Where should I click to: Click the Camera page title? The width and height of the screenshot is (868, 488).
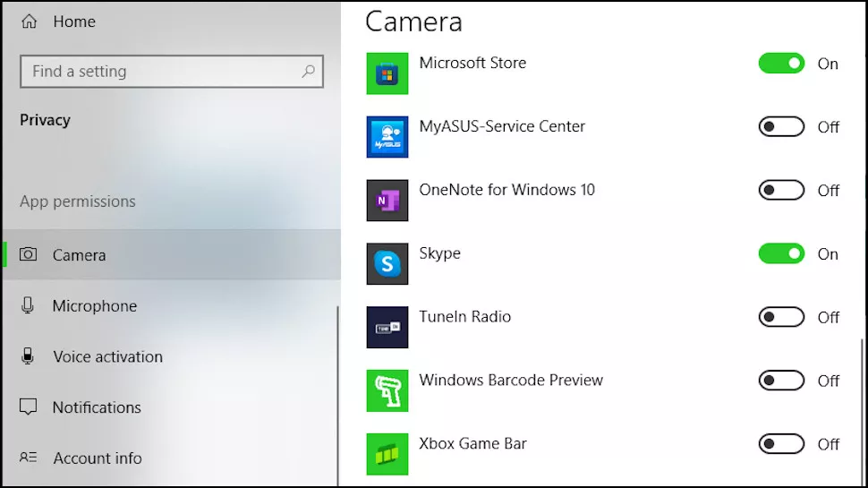pos(413,22)
